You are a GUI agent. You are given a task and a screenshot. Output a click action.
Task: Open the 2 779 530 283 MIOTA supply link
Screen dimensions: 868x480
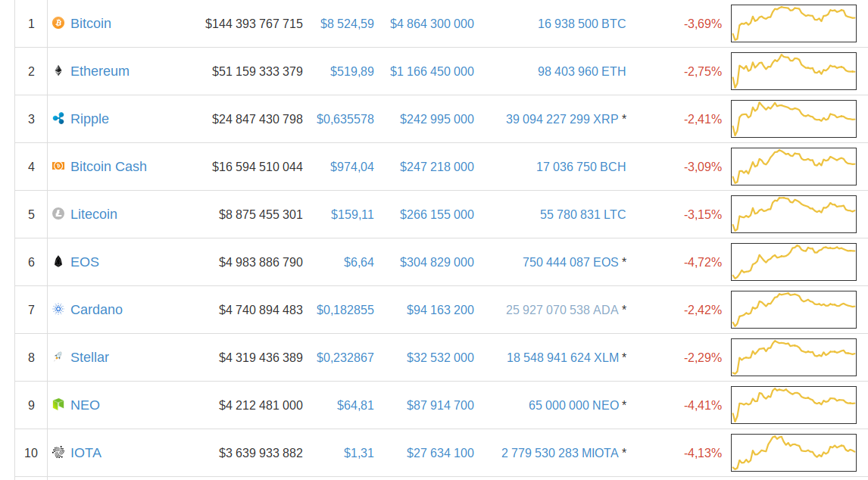[560, 453]
